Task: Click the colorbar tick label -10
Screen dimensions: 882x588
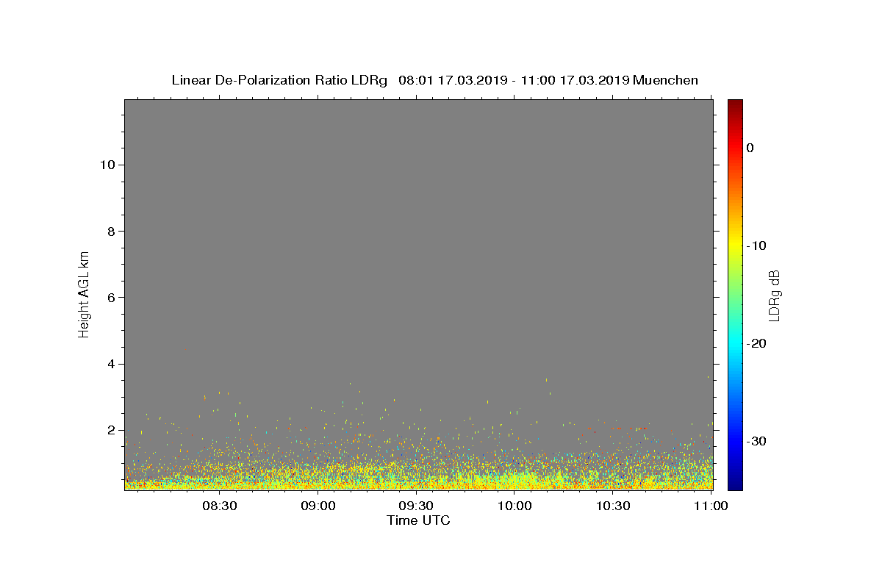Action: [756, 245]
